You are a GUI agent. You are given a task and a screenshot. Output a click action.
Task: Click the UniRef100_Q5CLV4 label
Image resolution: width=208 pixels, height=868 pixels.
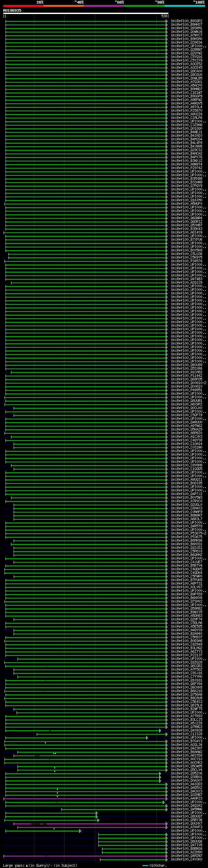187,770
